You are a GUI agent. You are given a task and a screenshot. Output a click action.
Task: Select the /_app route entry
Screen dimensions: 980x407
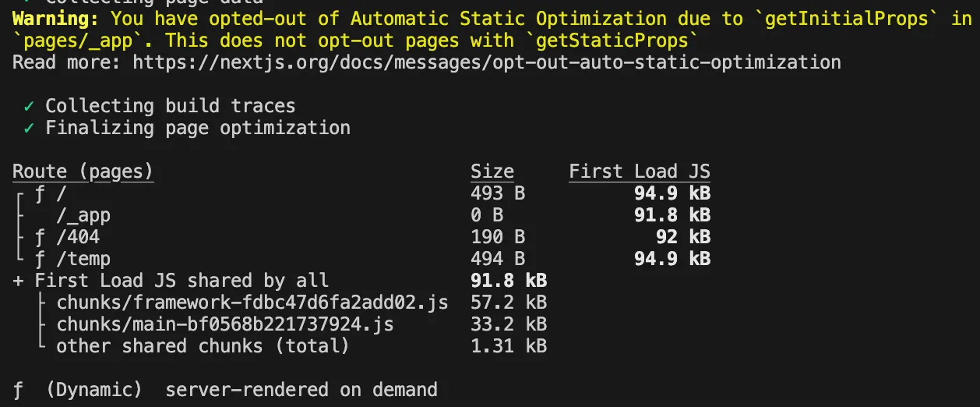pos(83,215)
